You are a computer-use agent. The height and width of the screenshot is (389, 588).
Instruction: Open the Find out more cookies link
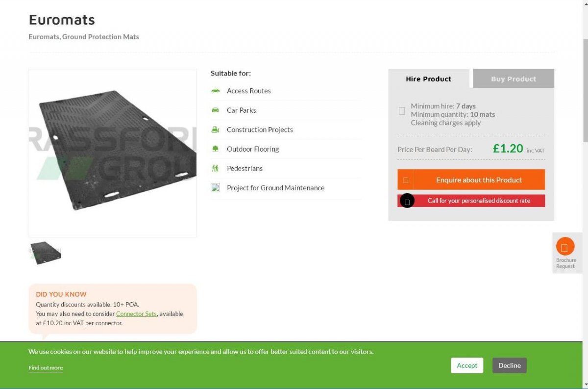click(x=46, y=368)
